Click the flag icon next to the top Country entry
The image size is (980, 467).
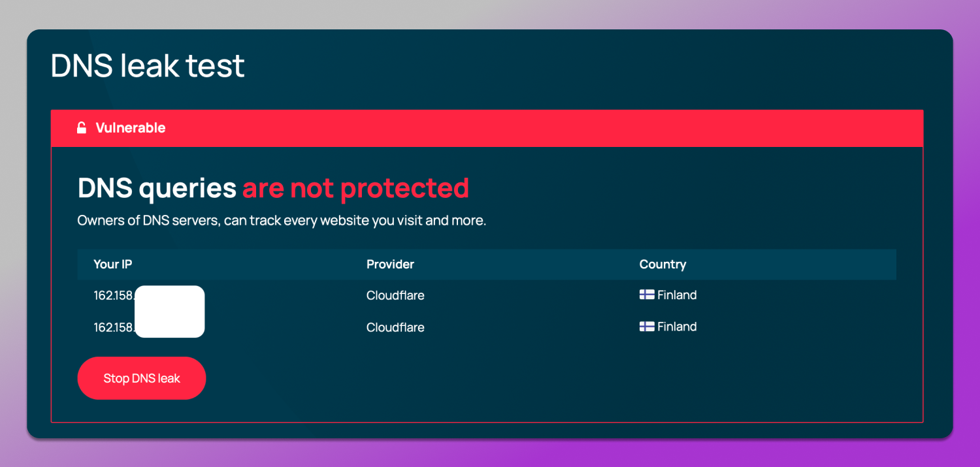click(x=645, y=295)
